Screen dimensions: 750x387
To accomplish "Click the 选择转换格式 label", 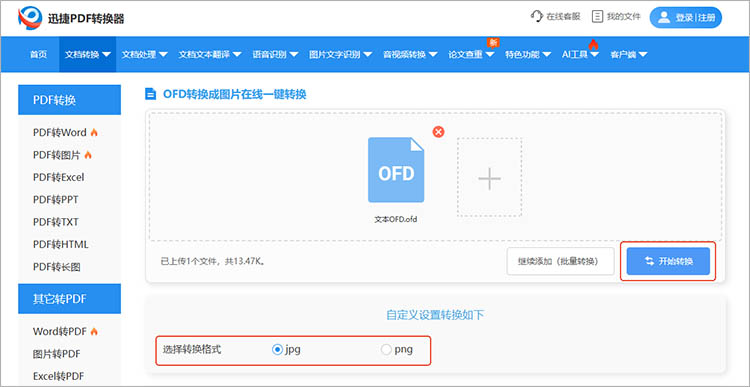I will click(x=192, y=350).
